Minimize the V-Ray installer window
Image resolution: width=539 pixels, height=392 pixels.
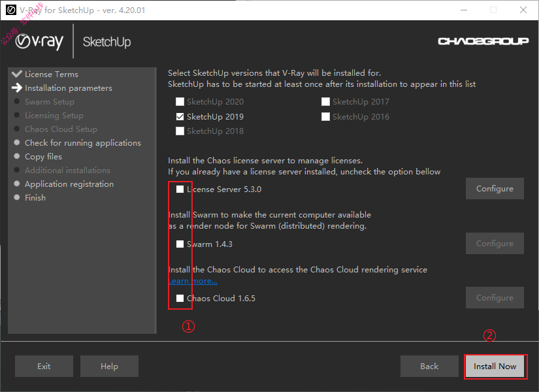[464, 10]
